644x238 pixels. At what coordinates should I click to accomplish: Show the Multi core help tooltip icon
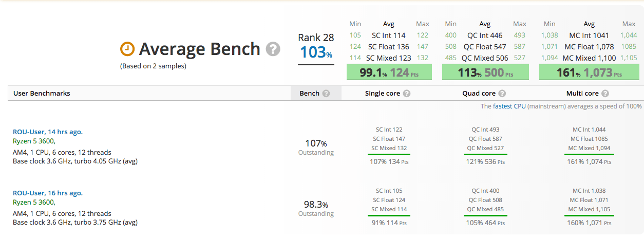click(605, 94)
